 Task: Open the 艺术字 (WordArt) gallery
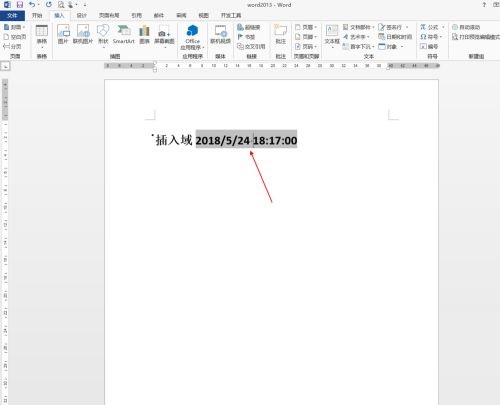(356, 37)
